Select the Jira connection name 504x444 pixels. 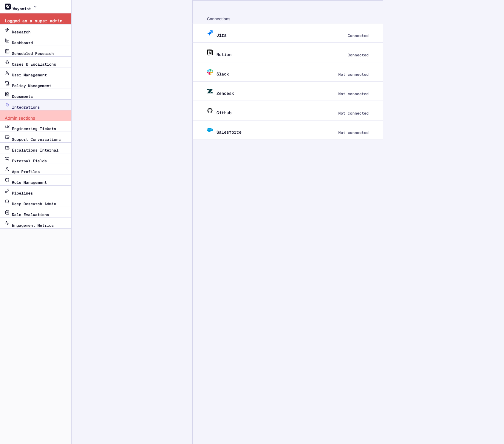[x=221, y=35]
